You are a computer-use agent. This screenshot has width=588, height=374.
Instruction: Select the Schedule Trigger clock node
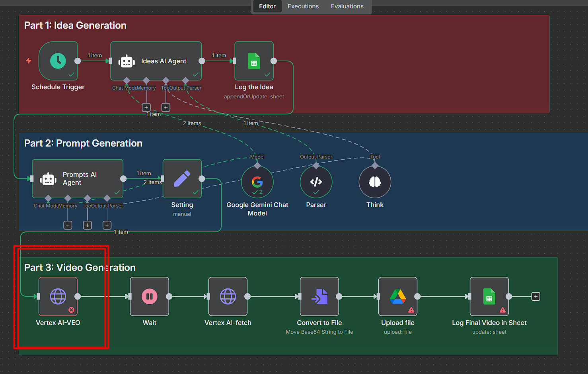click(58, 61)
